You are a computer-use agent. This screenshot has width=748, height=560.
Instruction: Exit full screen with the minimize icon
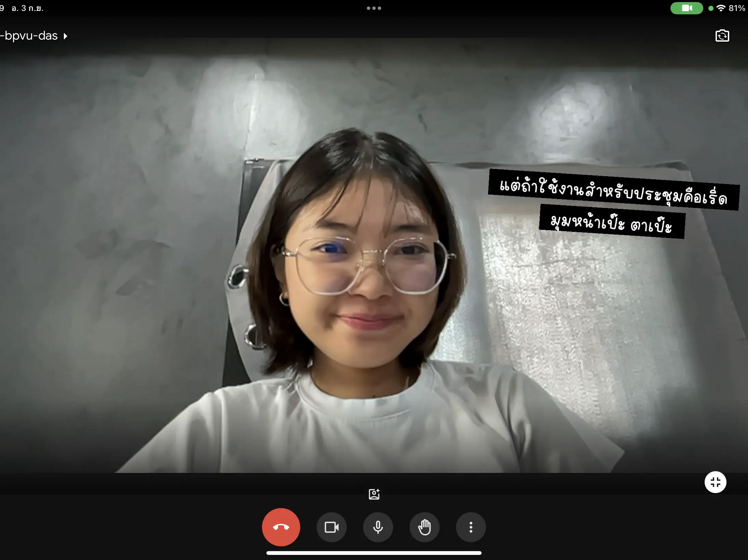(715, 482)
